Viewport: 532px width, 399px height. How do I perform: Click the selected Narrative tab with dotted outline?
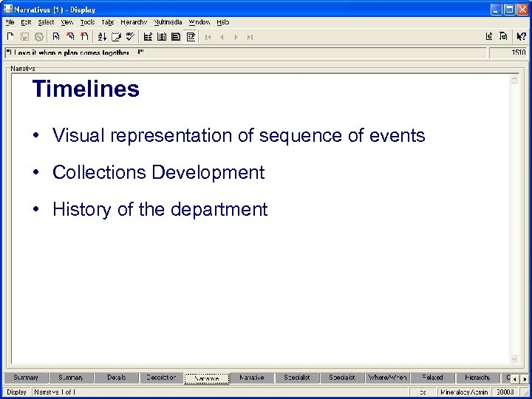(x=207, y=378)
